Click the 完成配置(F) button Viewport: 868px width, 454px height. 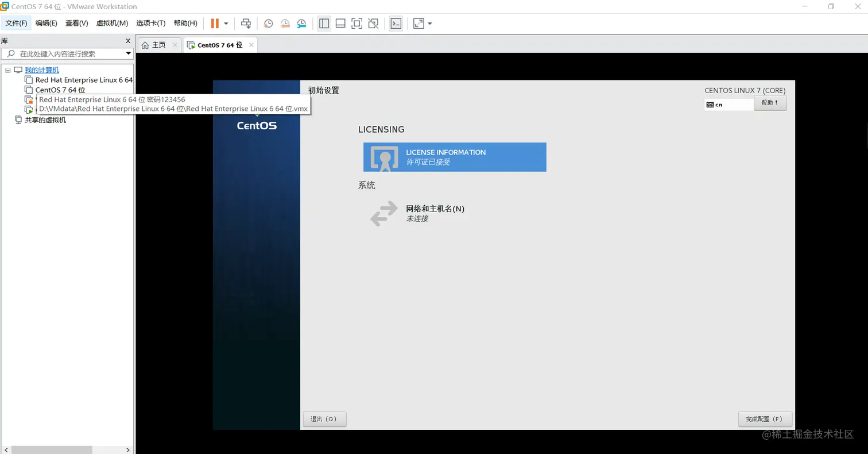coord(765,419)
